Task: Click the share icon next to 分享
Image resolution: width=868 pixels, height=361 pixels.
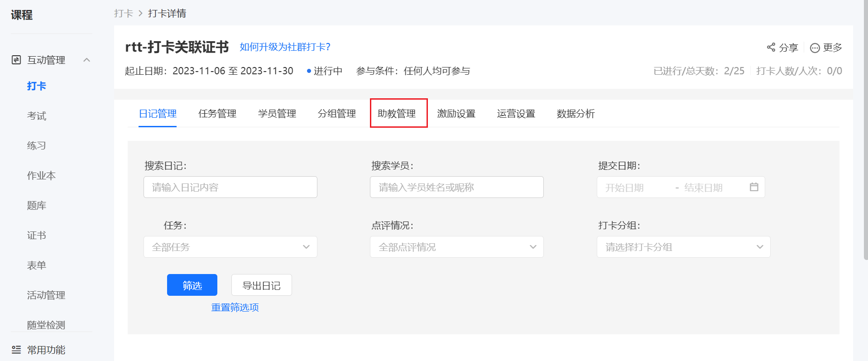Action: pos(771,47)
